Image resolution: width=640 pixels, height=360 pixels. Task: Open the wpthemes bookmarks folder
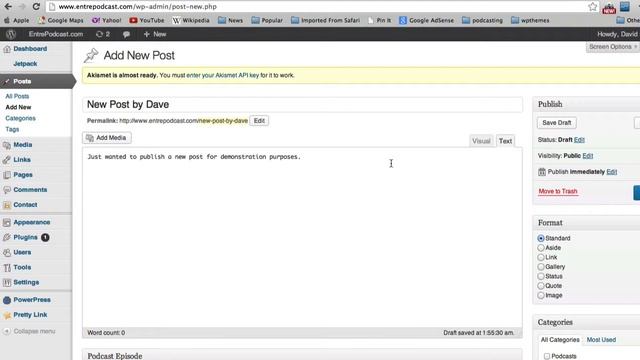tap(530, 20)
